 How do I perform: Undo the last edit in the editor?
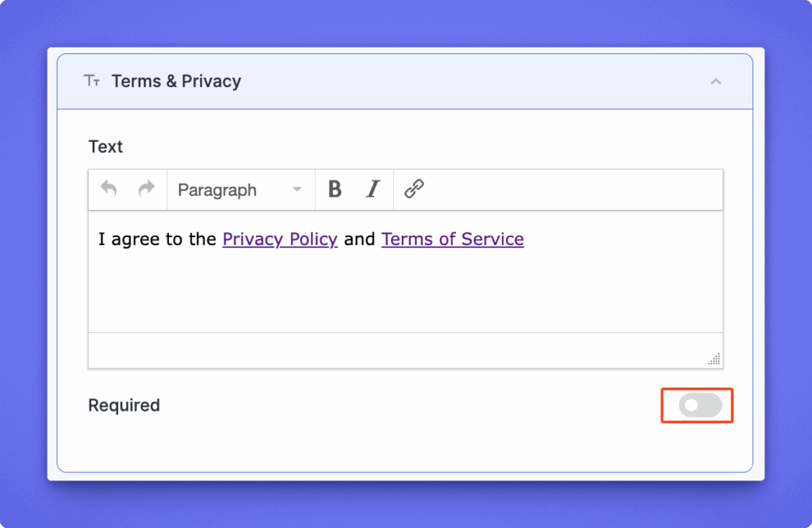109,189
